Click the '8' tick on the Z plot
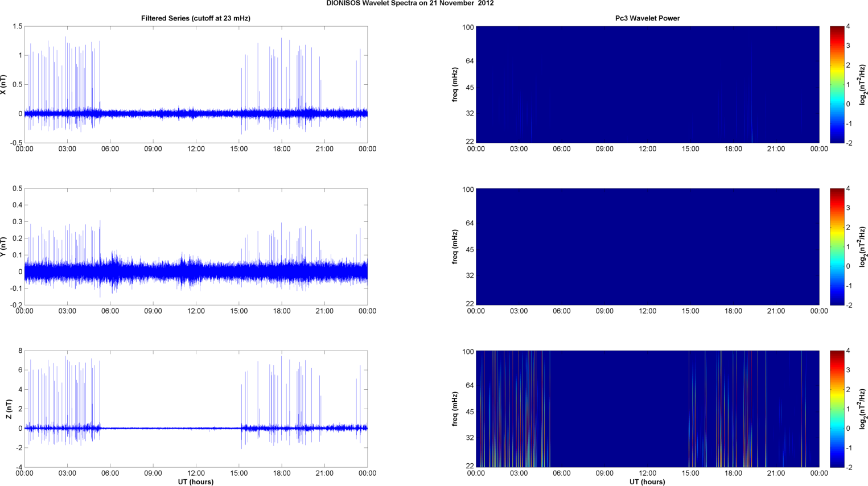 tap(20, 351)
